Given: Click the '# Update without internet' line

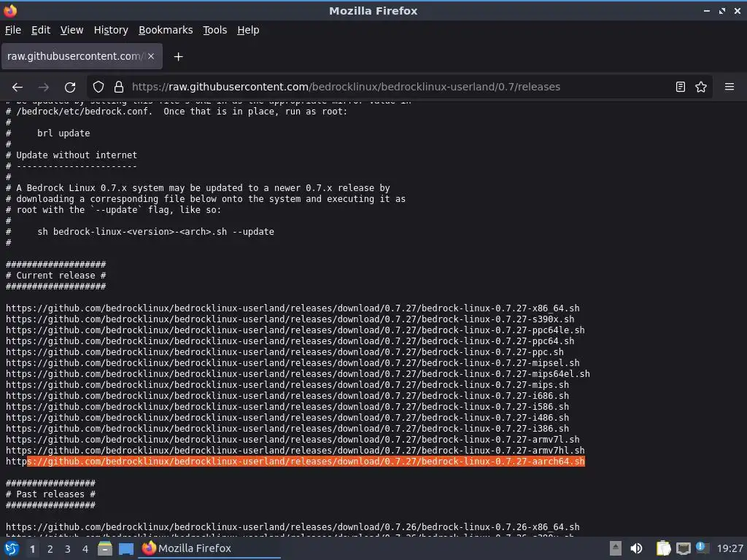Looking at the screenshot, I should coord(71,155).
